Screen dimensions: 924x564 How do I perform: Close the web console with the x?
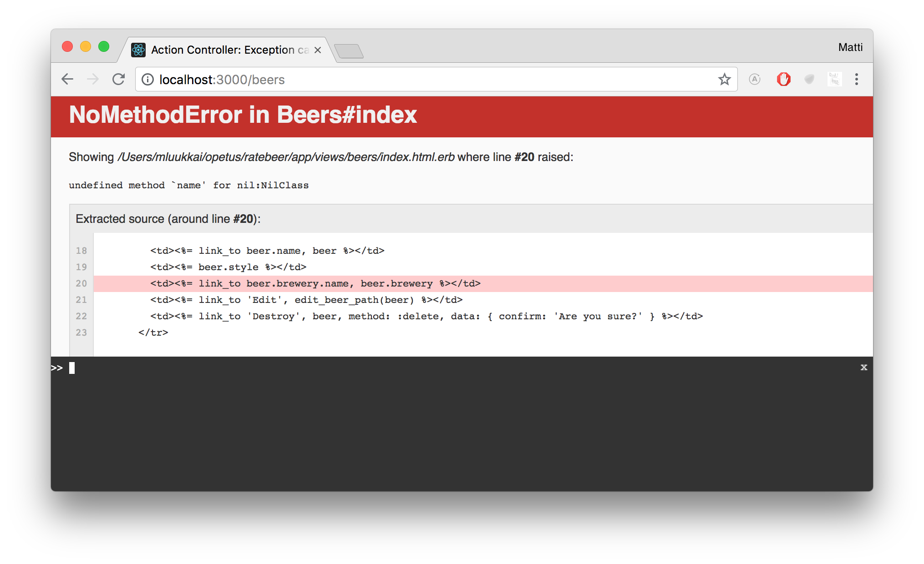click(863, 367)
